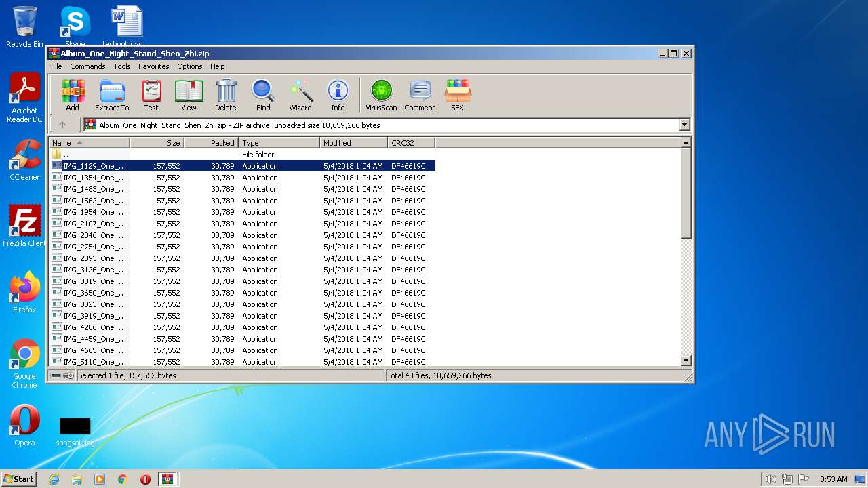868x488 pixels.
Task: Select the file IMG_3919_One_...
Action: pos(242,316)
